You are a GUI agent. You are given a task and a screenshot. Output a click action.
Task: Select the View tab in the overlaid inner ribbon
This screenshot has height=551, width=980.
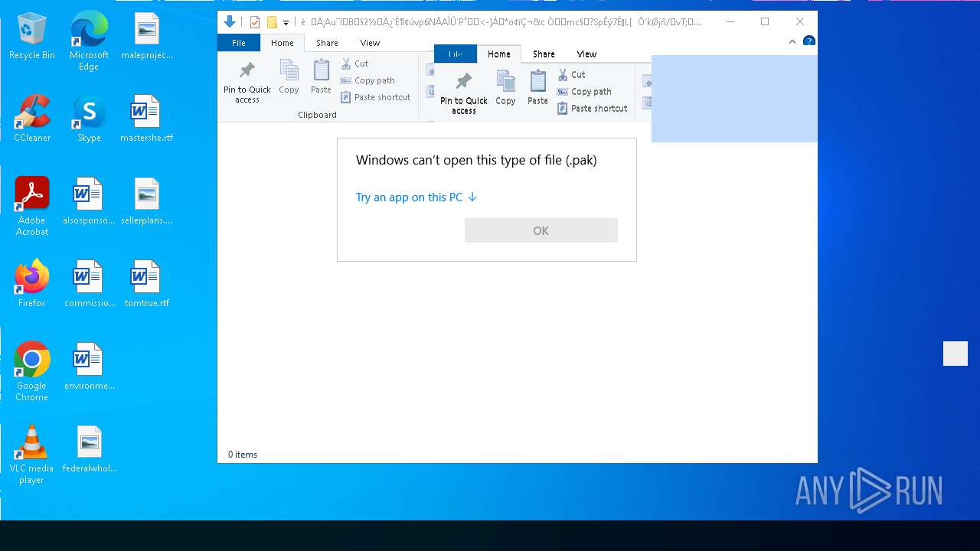pos(586,54)
